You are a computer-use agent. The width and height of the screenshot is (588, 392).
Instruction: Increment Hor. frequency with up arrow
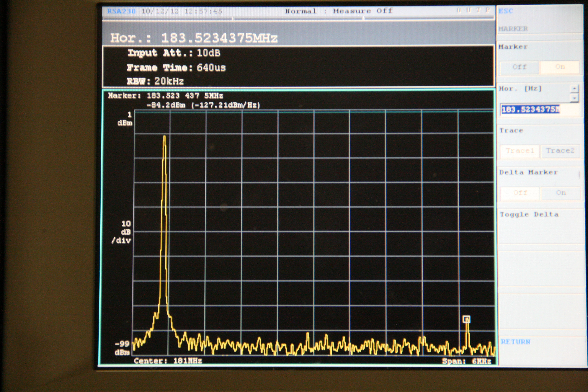574,88
